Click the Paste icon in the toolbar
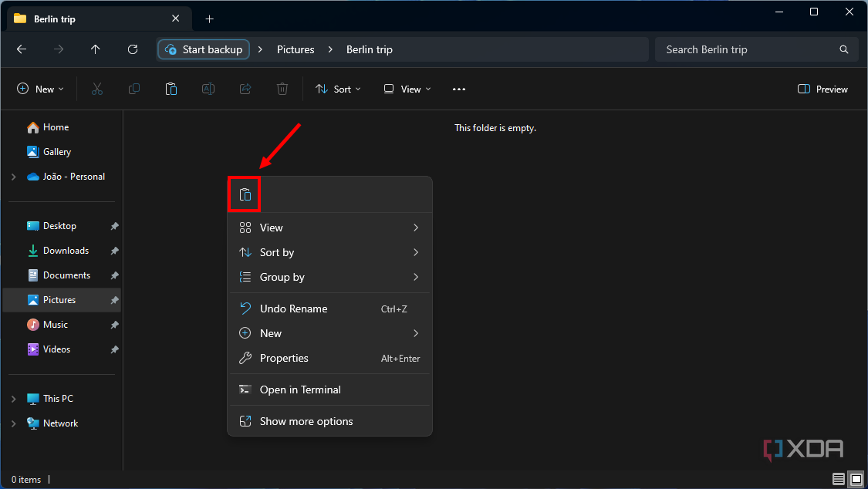This screenshot has width=868, height=489. [x=171, y=89]
